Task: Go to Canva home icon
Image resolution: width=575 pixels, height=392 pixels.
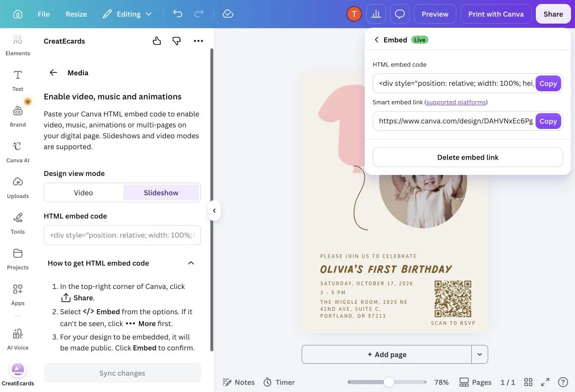Action: coord(17,14)
